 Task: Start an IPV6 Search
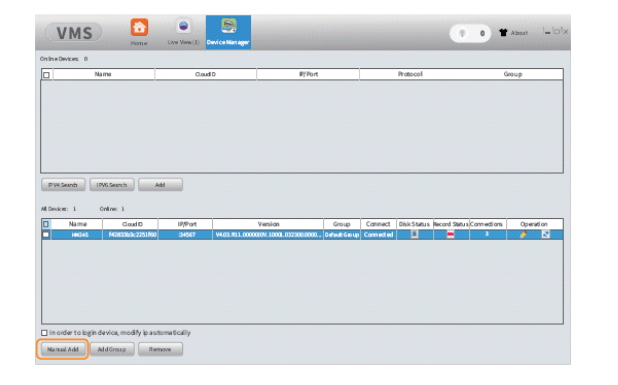pos(112,185)
